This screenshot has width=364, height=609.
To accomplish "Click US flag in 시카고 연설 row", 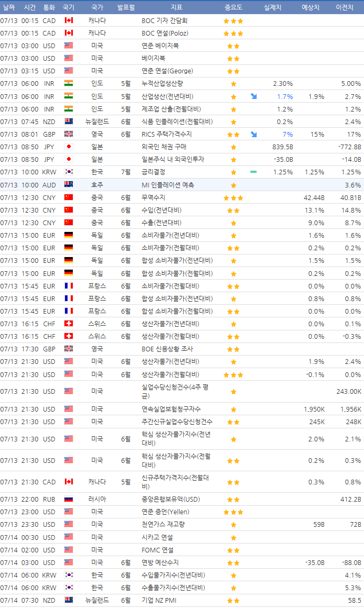I will pos(69,537).
